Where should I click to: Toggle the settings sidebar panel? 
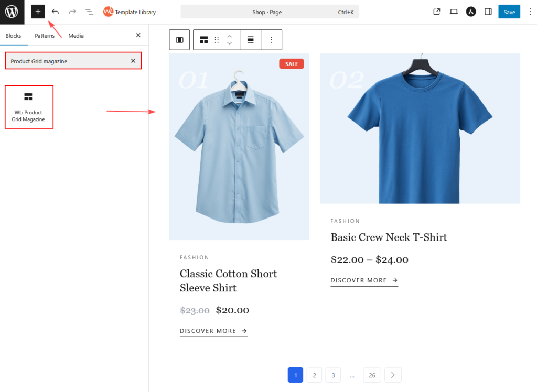tap(488, 12)
